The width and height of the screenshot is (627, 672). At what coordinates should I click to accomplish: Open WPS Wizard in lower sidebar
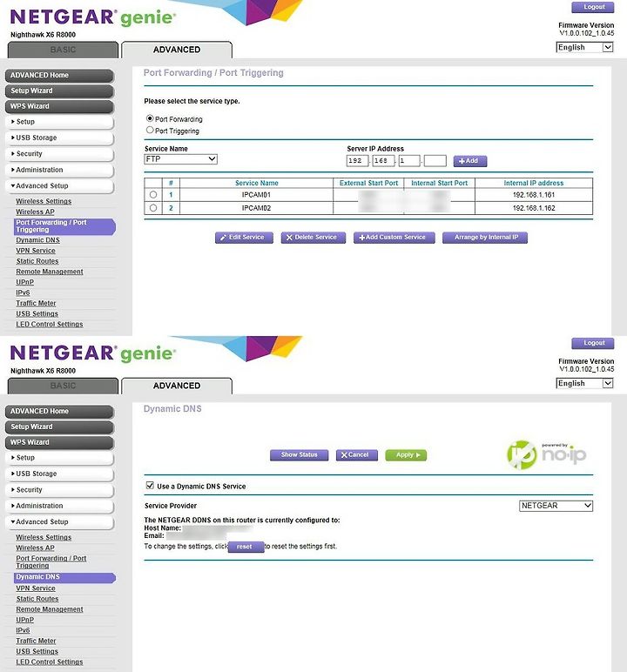[59, 442]
